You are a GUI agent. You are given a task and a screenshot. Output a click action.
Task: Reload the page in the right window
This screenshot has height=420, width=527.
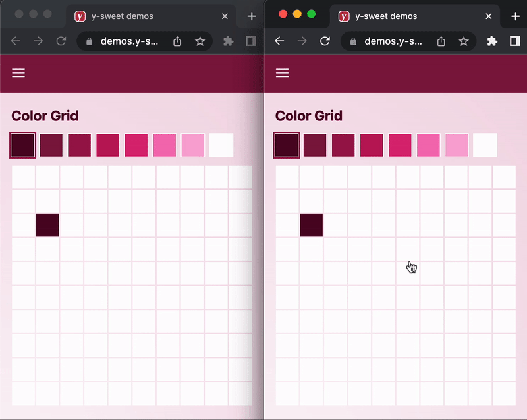[x=324, y=41]
